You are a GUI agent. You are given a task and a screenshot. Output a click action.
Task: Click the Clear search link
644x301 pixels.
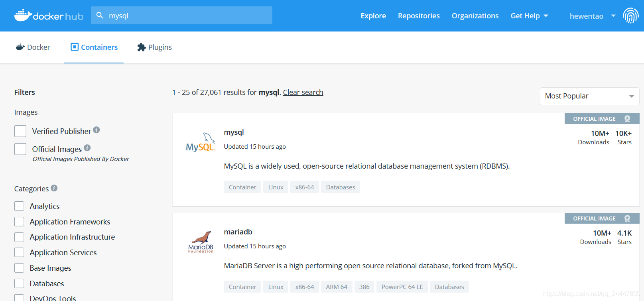pos(303,92)
